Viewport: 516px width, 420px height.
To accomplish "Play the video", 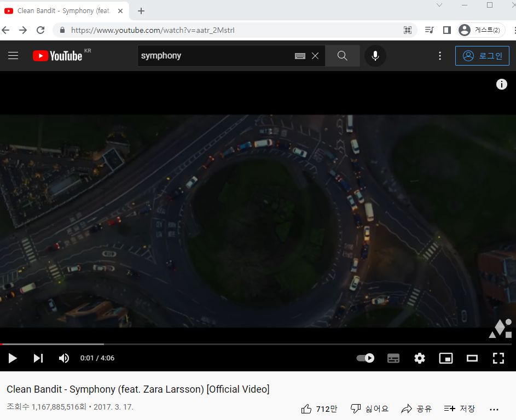I will tap(13, 358).
